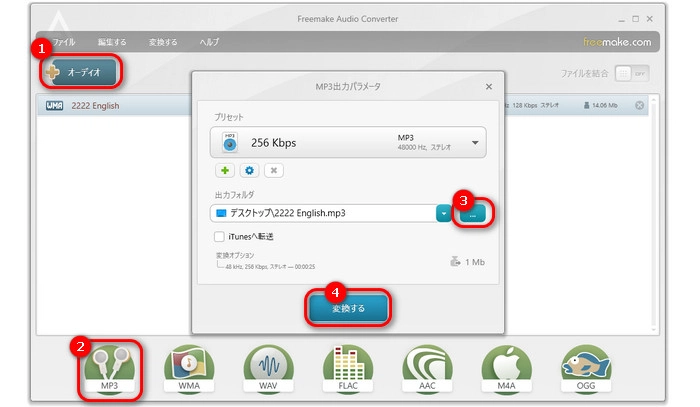
Task: Edit preset using the gear icon
Action: [250, 171]
